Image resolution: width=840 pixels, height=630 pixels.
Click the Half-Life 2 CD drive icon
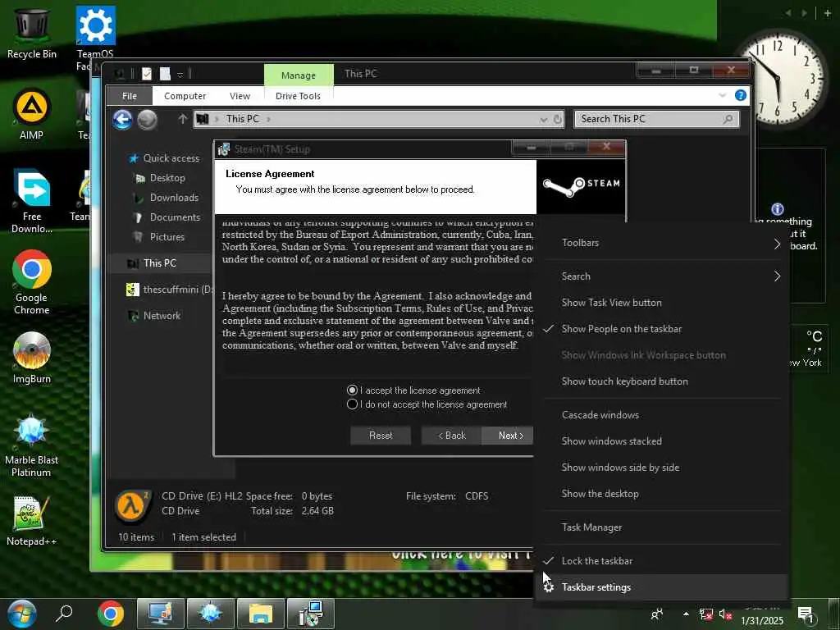coord(132,505)
